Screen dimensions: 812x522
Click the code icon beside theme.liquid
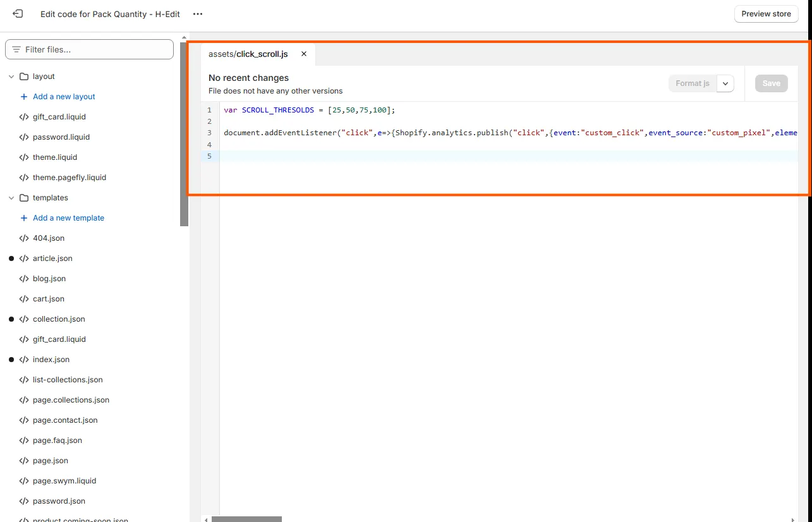tap(24, 157)
